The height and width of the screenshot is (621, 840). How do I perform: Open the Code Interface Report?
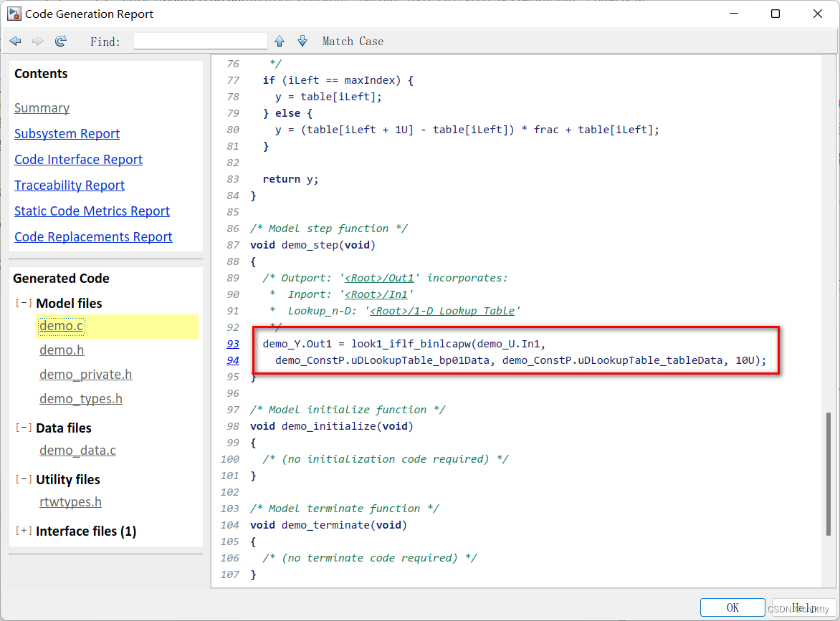(x=78, y=160)
